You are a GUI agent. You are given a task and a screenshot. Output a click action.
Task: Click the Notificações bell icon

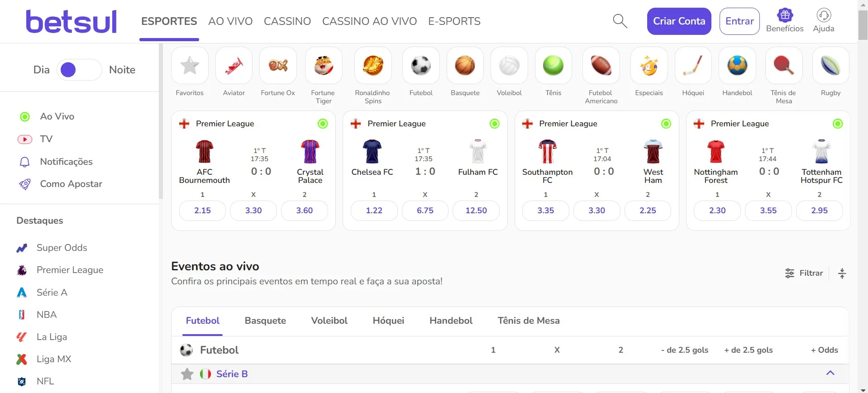24,162
